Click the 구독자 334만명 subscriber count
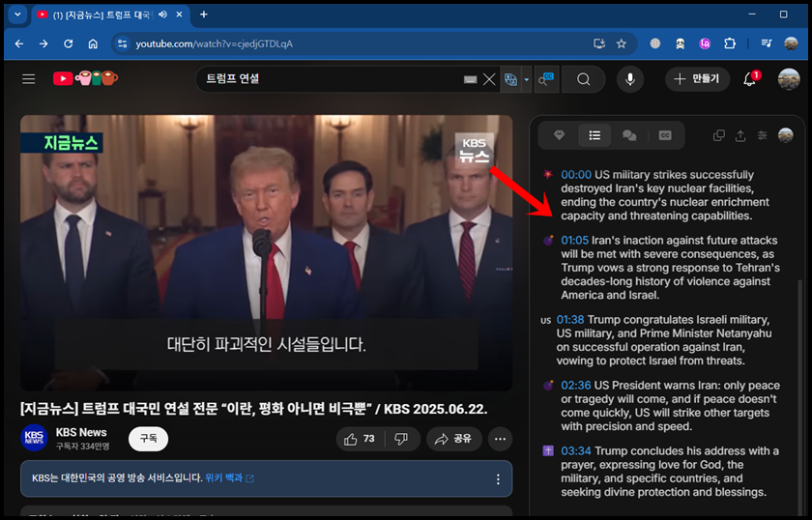The image size is (812, 520). (x=83, y=446)
